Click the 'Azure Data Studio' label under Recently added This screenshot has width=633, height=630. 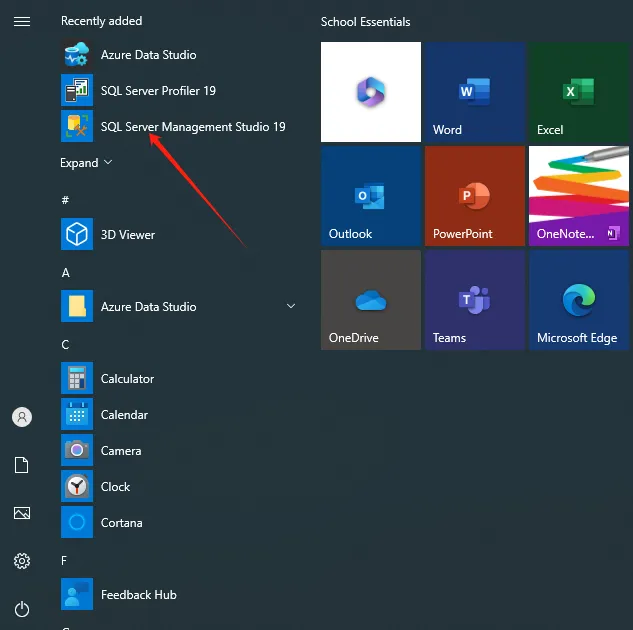click(149, 55)
